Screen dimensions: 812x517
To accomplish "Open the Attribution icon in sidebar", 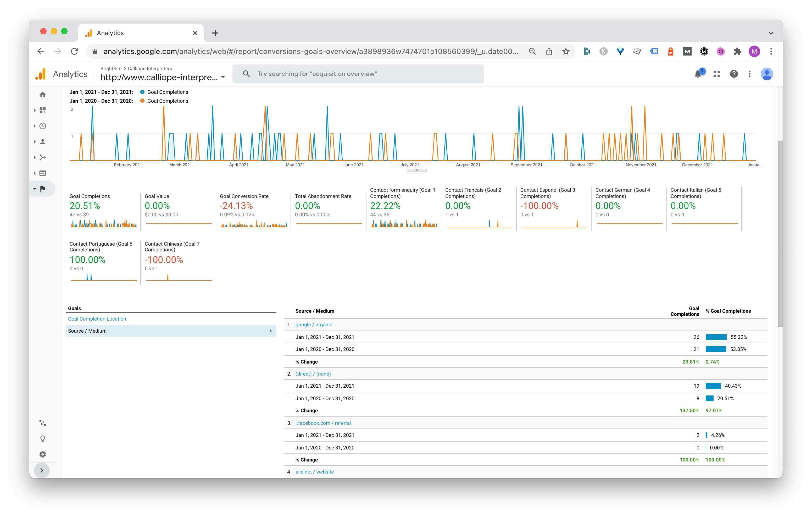I will (42, 423).
